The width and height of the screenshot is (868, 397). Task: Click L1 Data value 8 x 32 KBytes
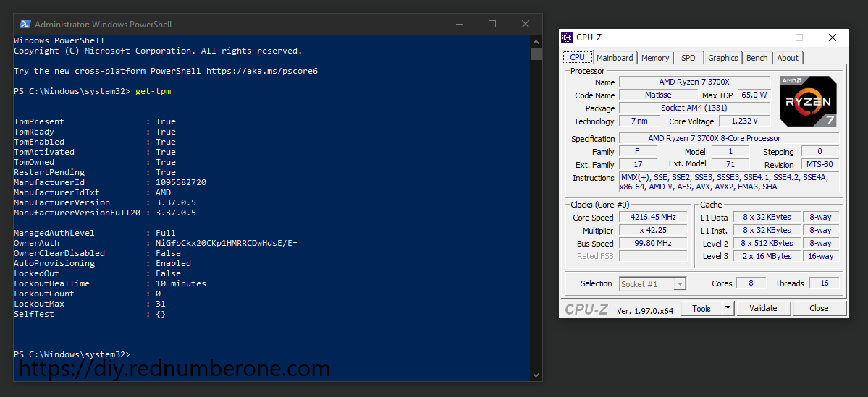pyautogui.click(x=767, y=217)
